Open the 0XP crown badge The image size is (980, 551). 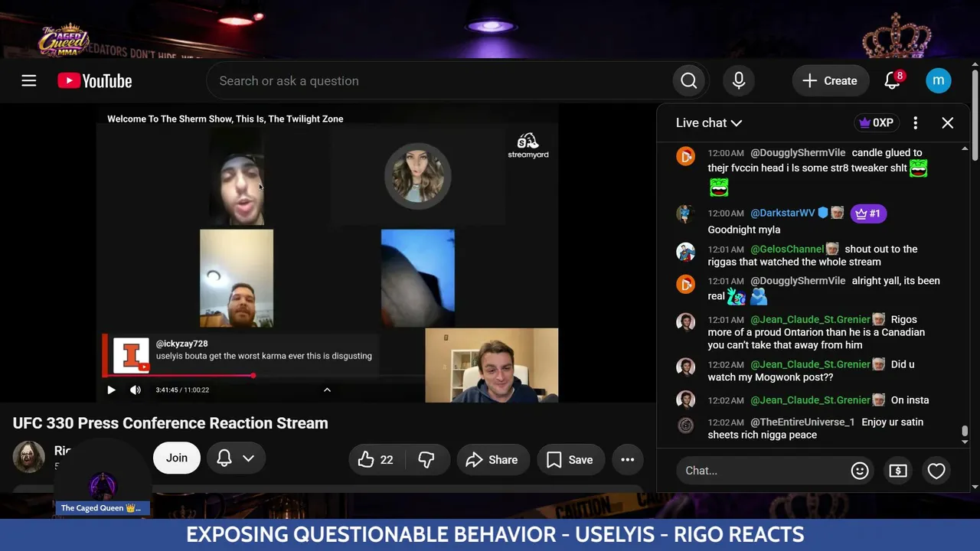(x=877, y=122)
